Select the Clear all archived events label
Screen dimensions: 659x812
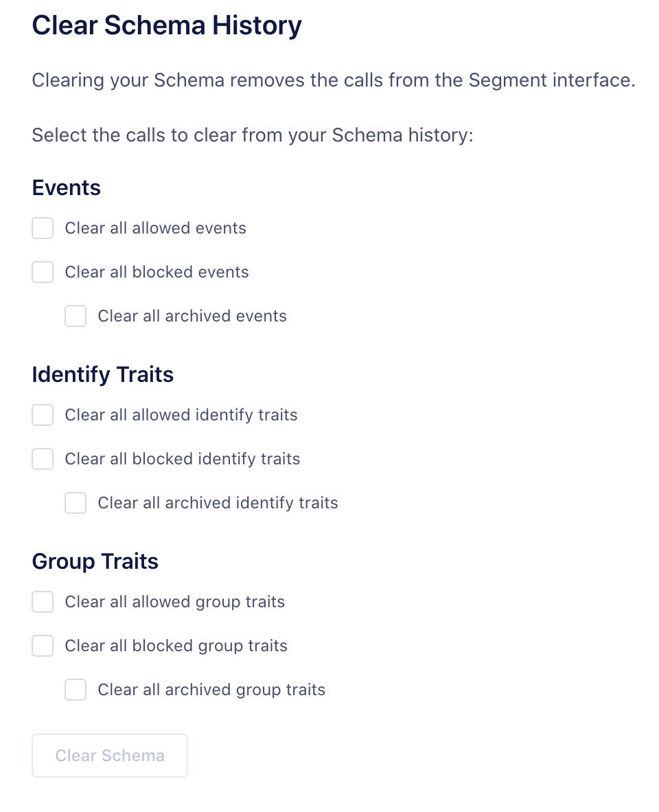(x=192, y=316)
